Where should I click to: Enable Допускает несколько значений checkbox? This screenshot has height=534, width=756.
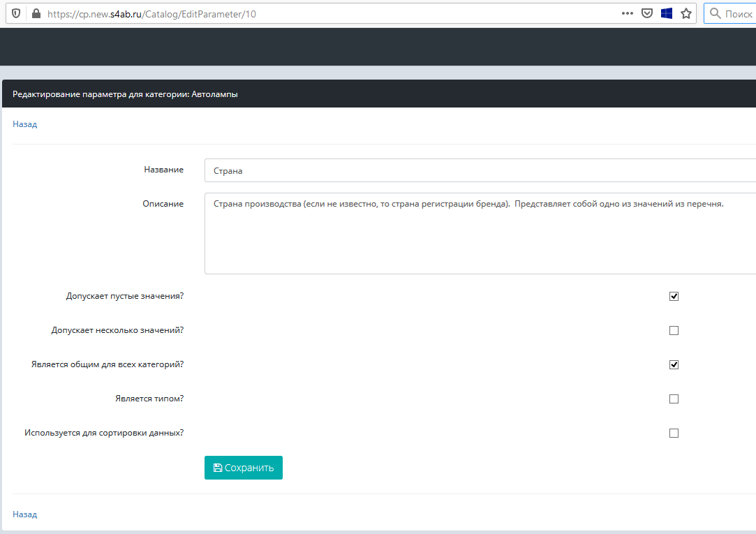pyautogui.click(x=674, y=330)
